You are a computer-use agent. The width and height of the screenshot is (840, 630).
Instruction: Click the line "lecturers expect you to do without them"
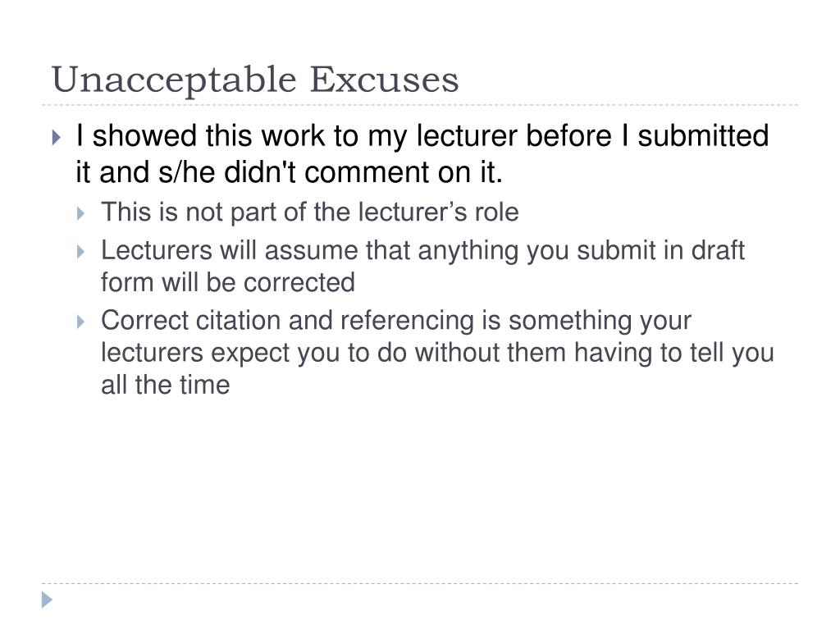333,353
